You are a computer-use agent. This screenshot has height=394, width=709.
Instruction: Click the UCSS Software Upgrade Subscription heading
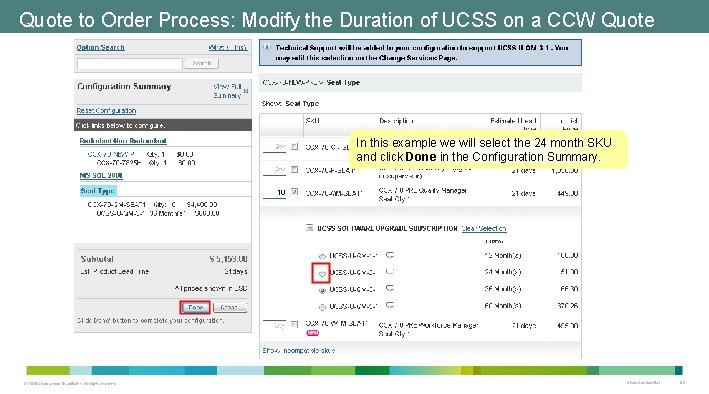click(388, 228)
